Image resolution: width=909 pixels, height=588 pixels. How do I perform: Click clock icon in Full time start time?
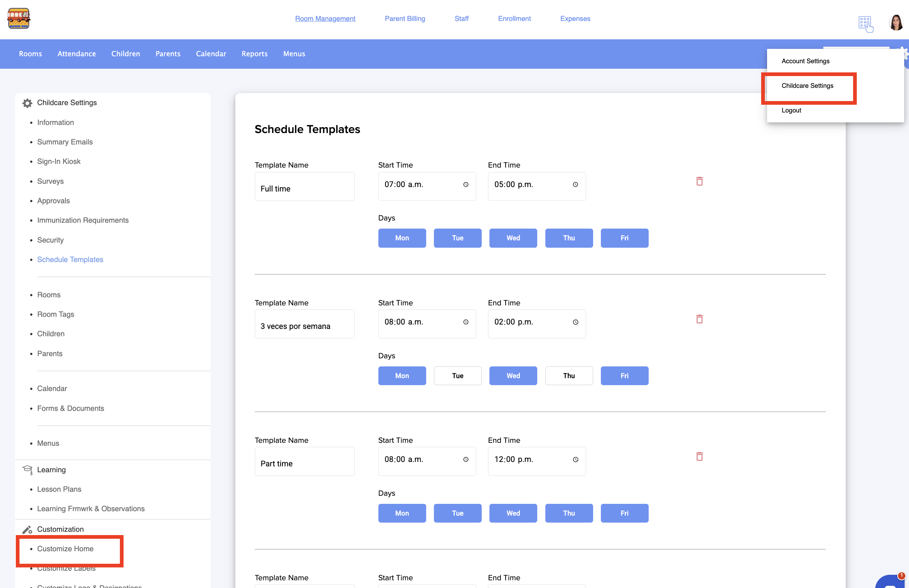tap(466, 184)
